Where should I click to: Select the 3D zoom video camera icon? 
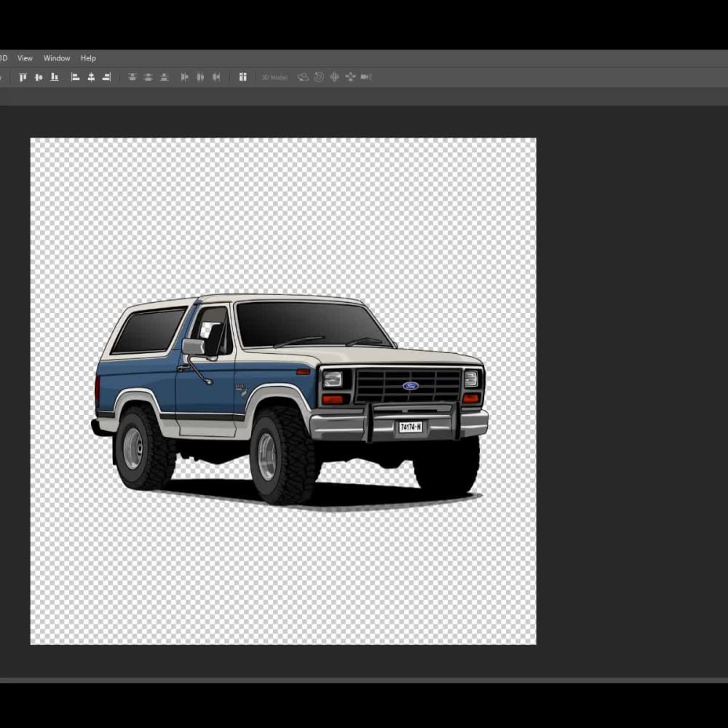366,77
